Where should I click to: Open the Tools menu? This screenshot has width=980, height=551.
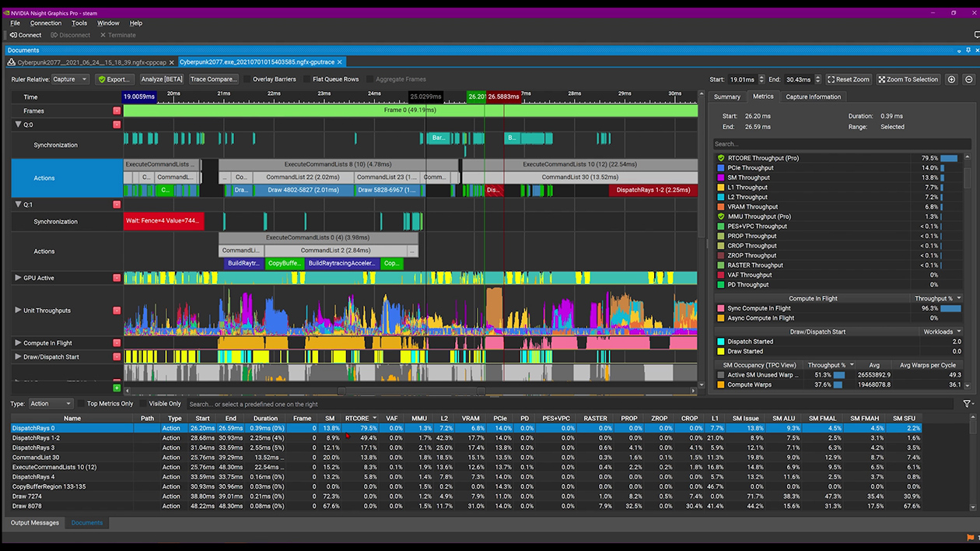[79, 23]
